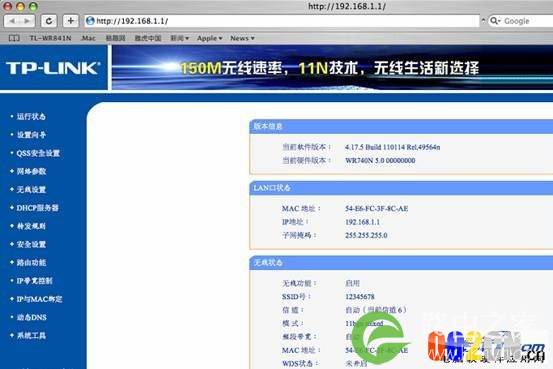The height and width of the screenshot is (369, 553).
Task: Open 运行状态 in the sidebar menu
Action: [31, 116]
